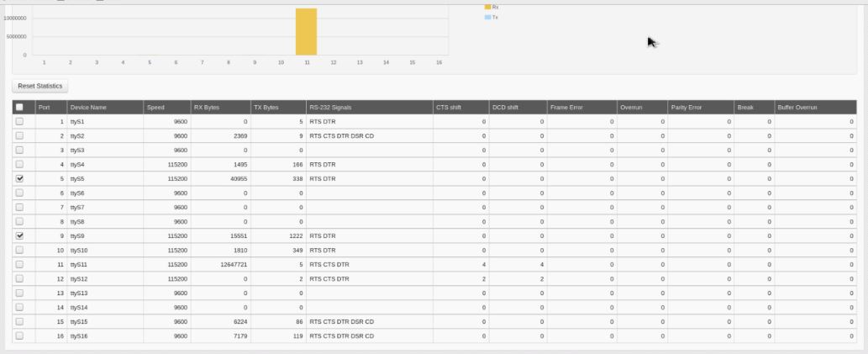Click the Reset Statistics button

[40, 86]
